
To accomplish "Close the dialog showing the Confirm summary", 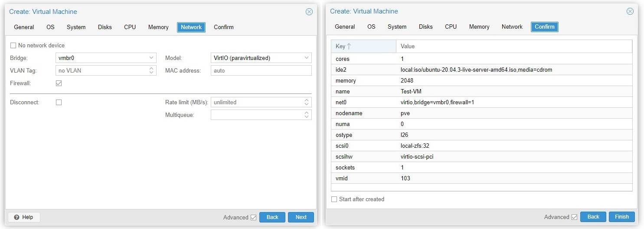I will click(x=630, y=11).
